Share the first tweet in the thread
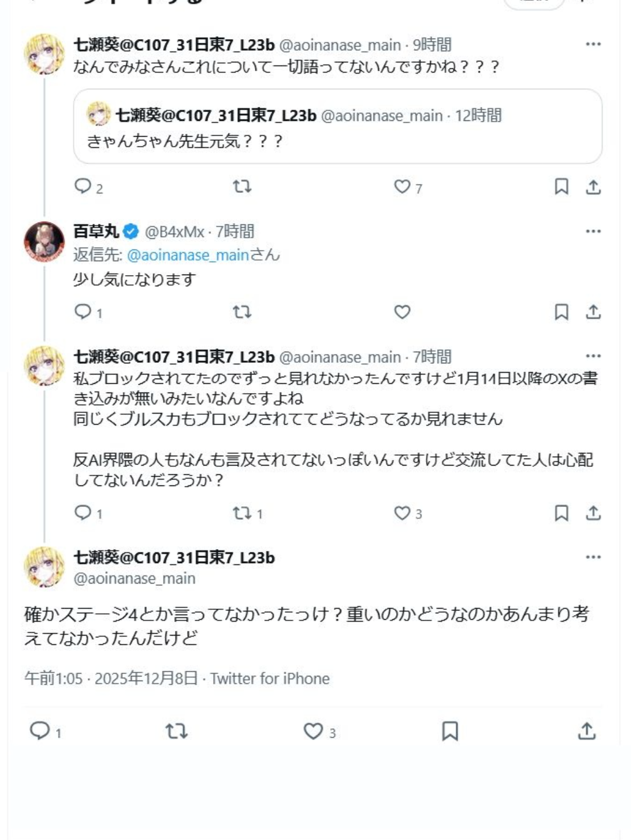 [593, 186]
